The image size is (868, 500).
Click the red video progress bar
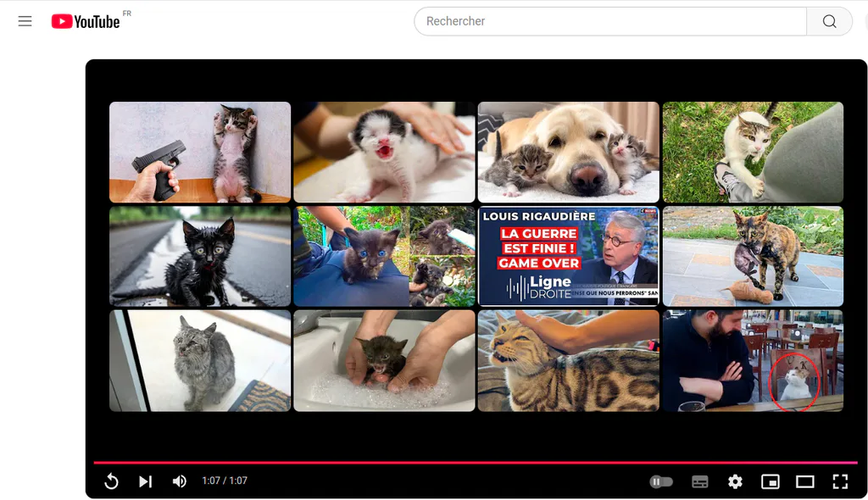(476, 463)
